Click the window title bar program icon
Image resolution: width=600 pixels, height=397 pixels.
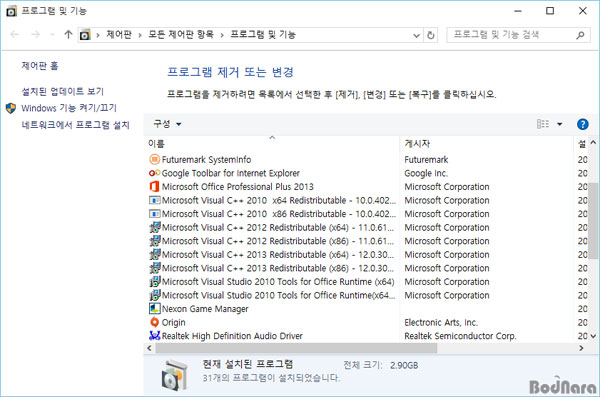point(11,11)
